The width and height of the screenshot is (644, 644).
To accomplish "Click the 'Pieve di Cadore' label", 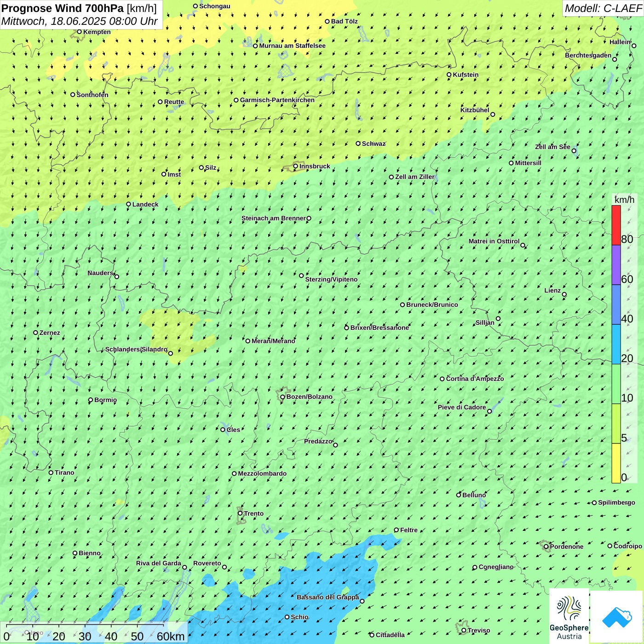I will pos(462,407).
